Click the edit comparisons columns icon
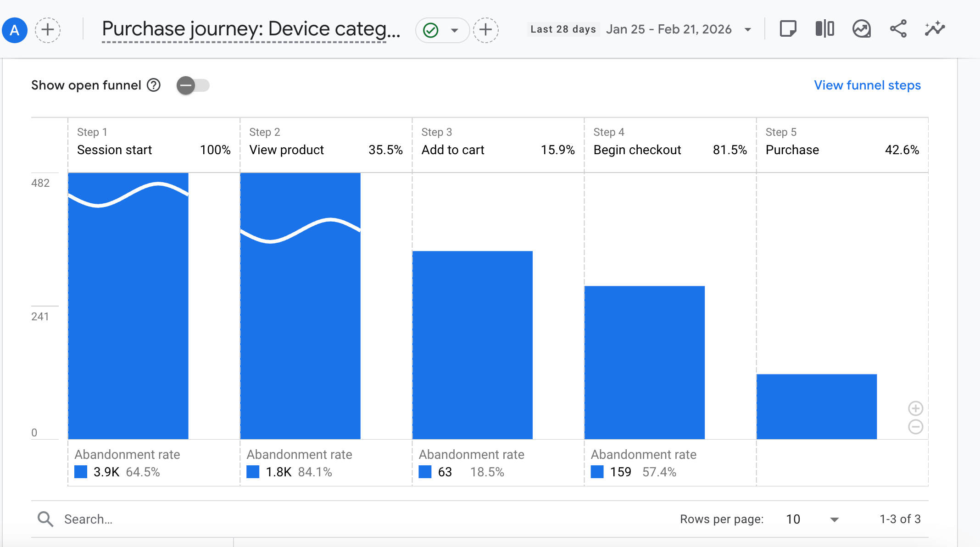This screenshot has width=980, height=547. (824, 29)
